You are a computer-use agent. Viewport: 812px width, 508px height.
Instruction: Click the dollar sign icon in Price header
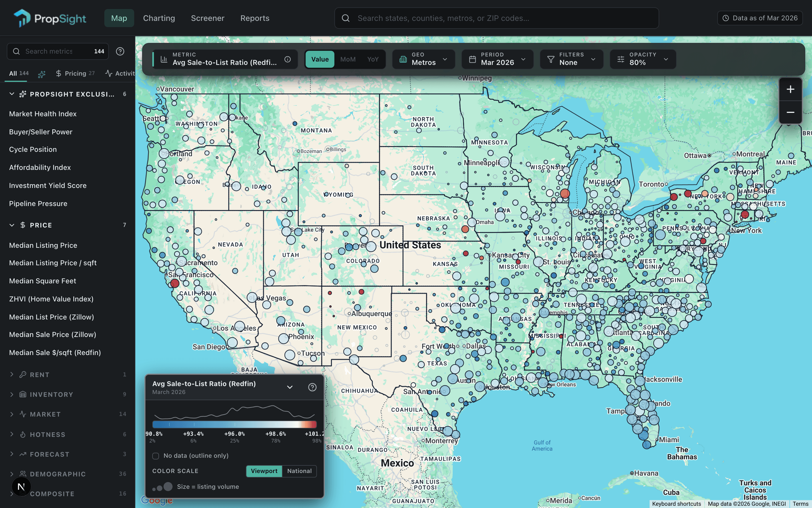tap(23, 225)
